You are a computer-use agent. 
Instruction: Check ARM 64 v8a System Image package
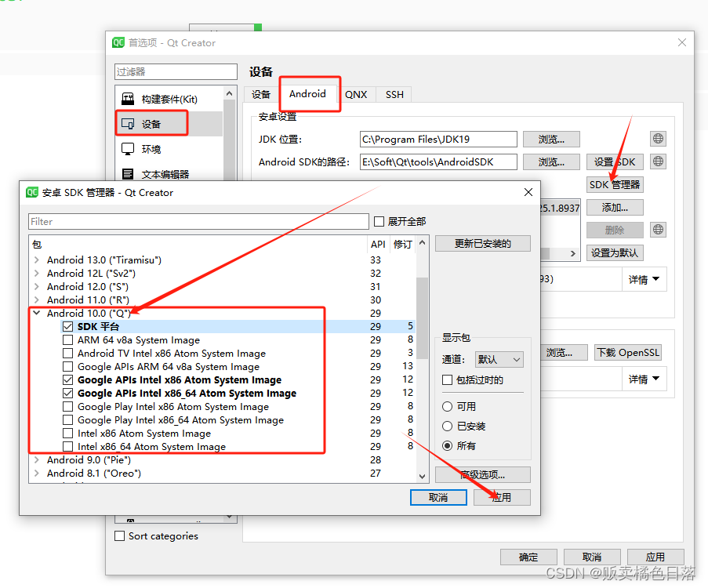pos(67,339)
